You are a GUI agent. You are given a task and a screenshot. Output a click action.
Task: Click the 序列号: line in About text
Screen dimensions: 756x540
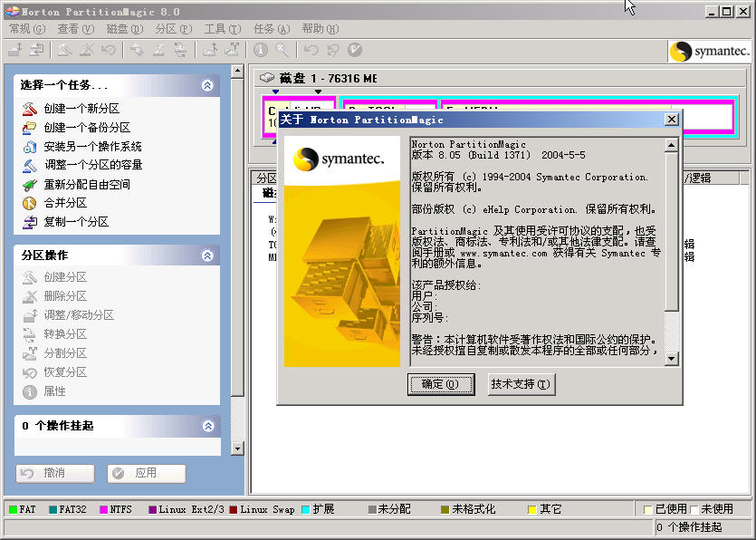[430, 318]
